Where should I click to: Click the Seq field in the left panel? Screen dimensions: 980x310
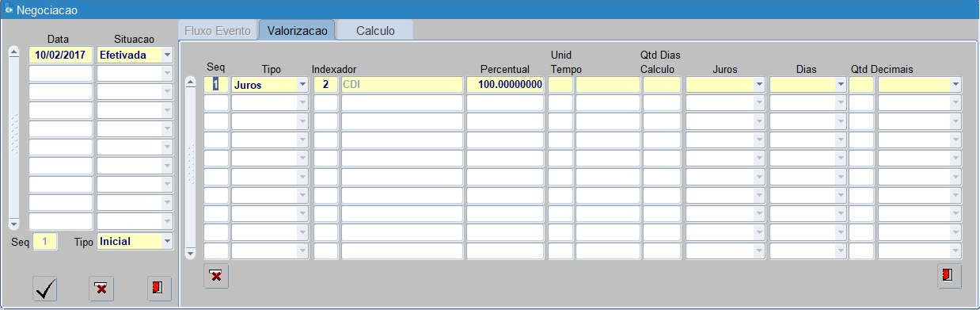(44, 241)
